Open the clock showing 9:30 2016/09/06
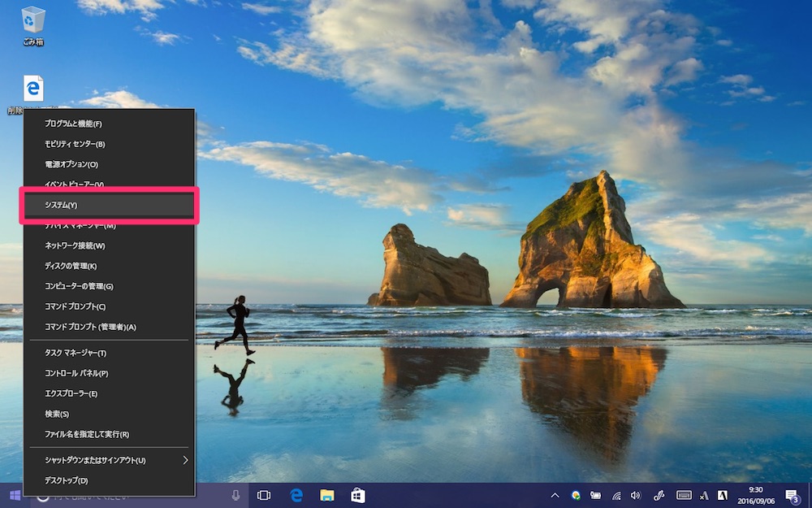 [x=756, y=496]
